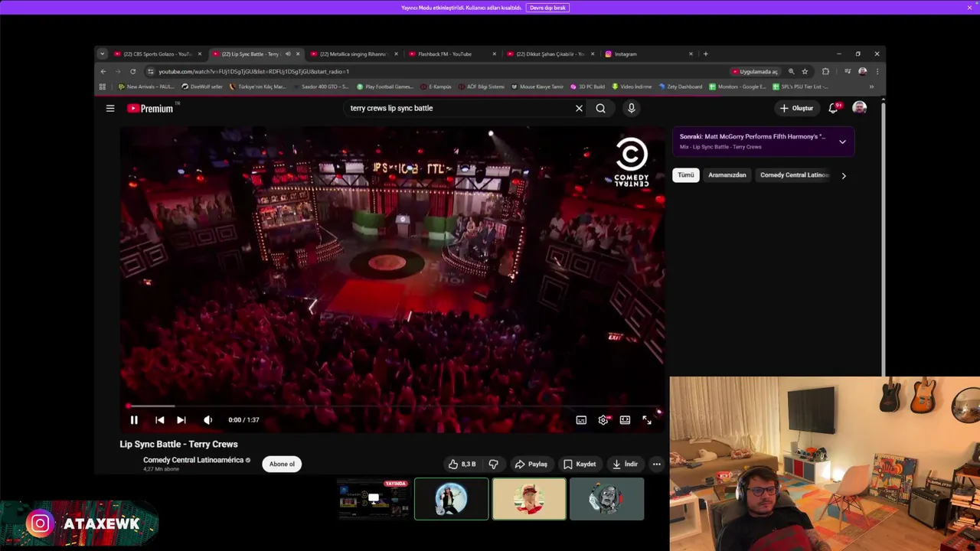Switch to Metallica singing Rihanna tab
This screenshot has width=980, height=551.
tap(352, 54)
